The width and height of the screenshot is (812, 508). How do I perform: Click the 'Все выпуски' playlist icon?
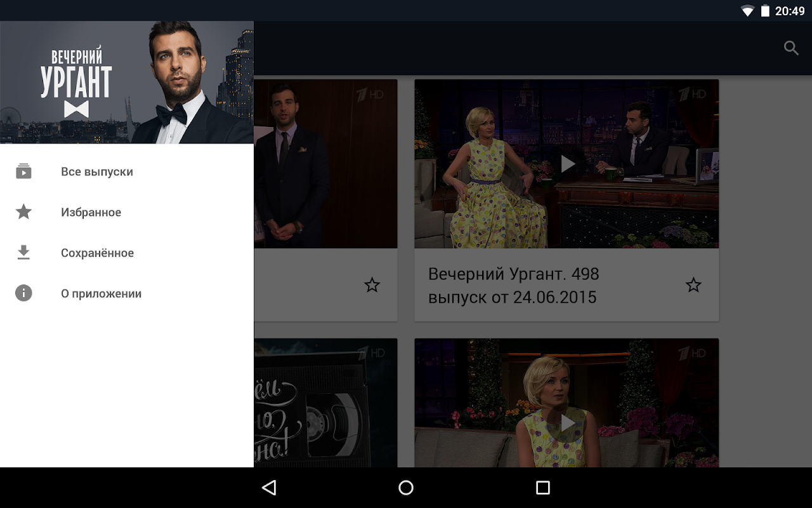point(23,171)
